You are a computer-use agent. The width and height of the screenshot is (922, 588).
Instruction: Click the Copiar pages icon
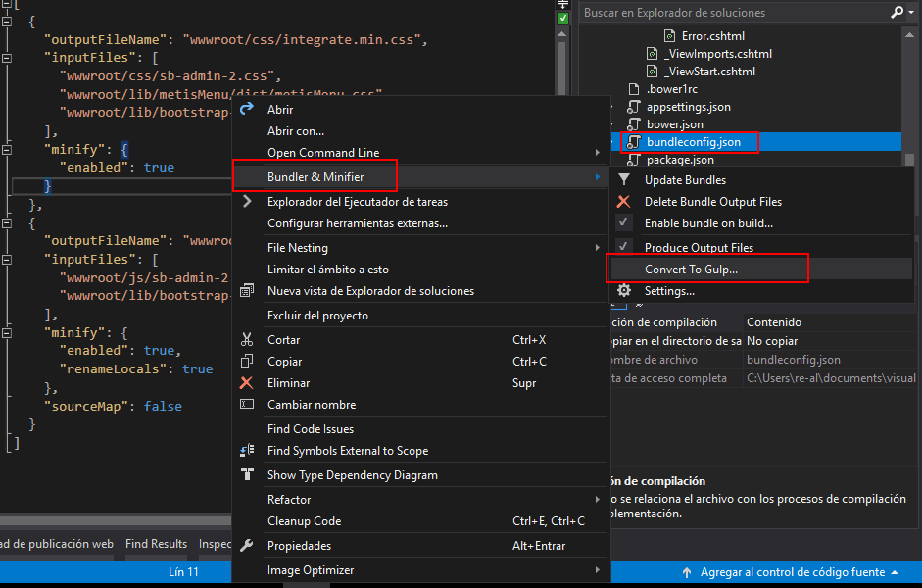point(247,361)
